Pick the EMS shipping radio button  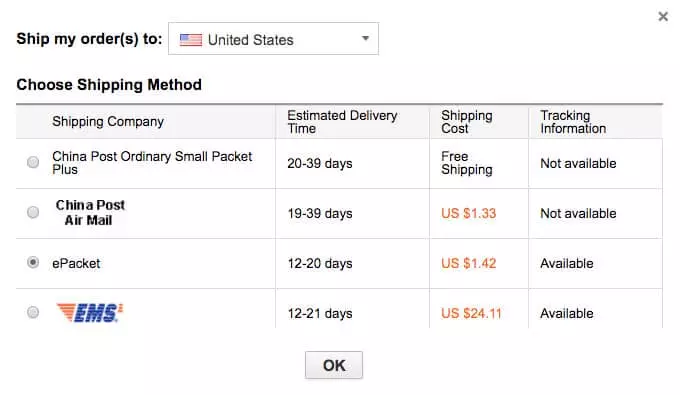click(33, 312)
